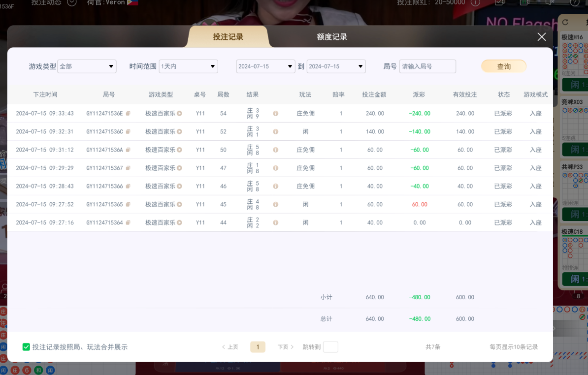Viewport: 588px width, 375px height.
Task: Select the 投注记录 tab
Action: click(x=229, y=36)
